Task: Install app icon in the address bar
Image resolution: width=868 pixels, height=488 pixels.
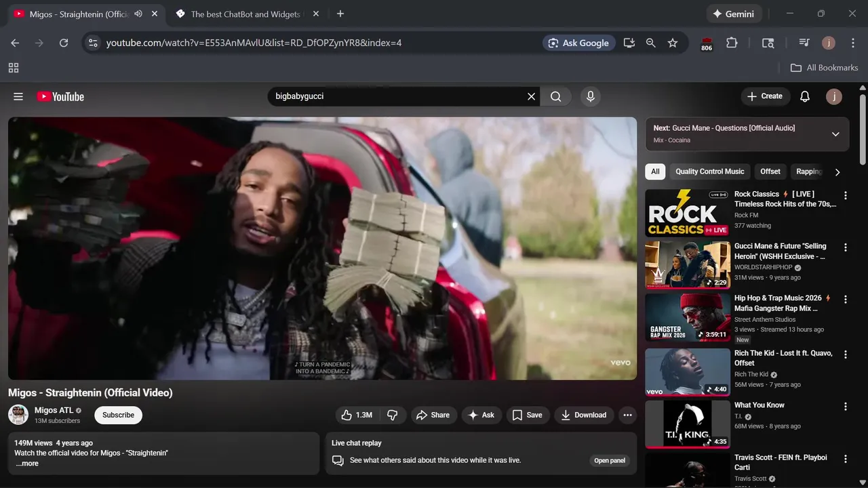Action: [x=629, y=43]
